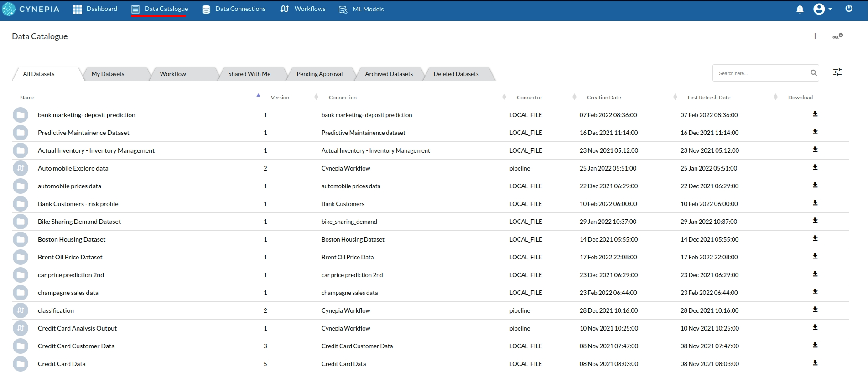
Task: Sort by Connector column
Action: (x=574, y=97)
